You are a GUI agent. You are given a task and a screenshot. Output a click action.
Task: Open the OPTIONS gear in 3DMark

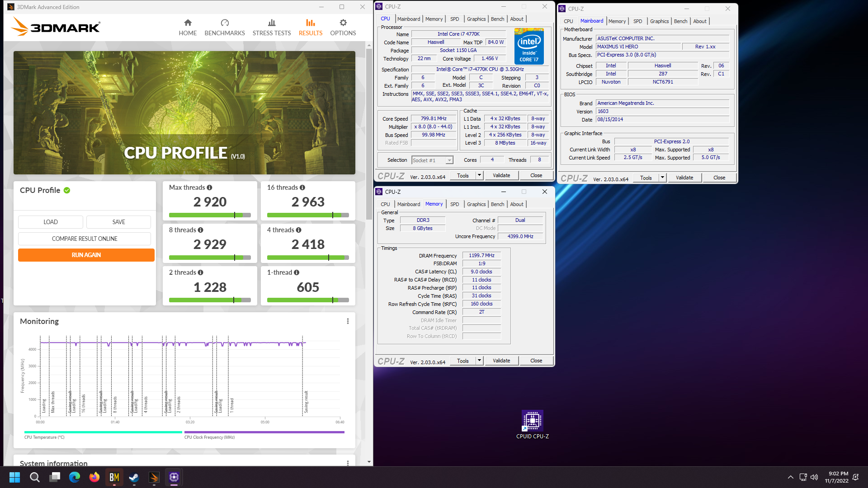[343, 27]
